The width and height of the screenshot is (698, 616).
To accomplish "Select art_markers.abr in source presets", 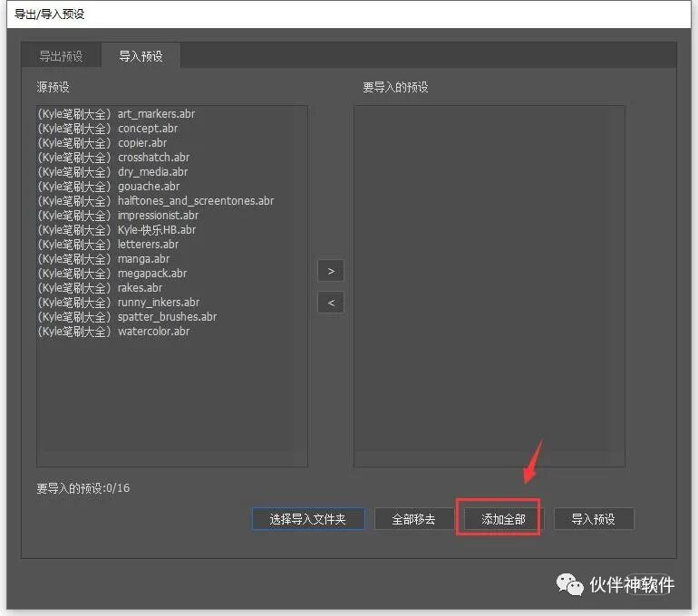I will 116,114.
